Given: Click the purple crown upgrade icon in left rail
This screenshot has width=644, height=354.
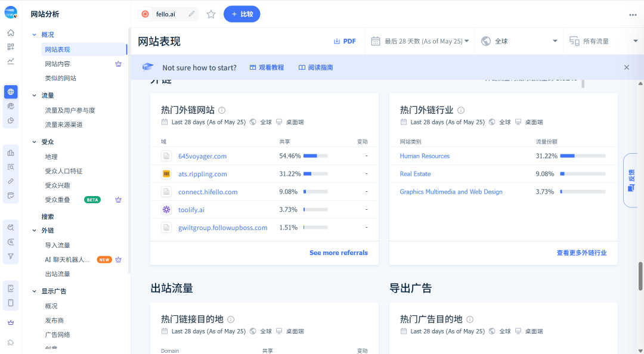Looking at the screenshot, I should [11, 323].
